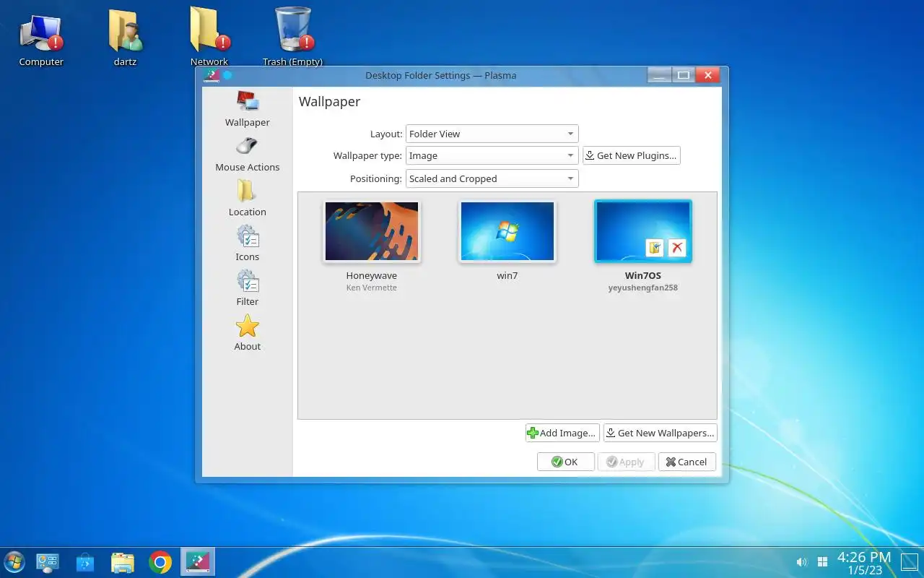Open the Wallpaper settings section
The width and height of the screenshot is (924, 578).
[x=247, y=109]
